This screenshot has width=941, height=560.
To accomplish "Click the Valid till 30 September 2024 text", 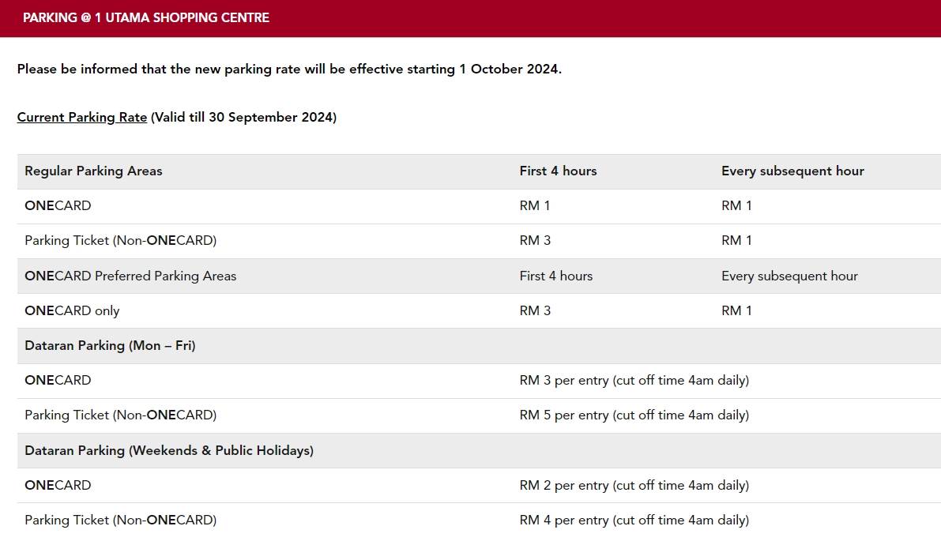I will [x=243, y=117].
